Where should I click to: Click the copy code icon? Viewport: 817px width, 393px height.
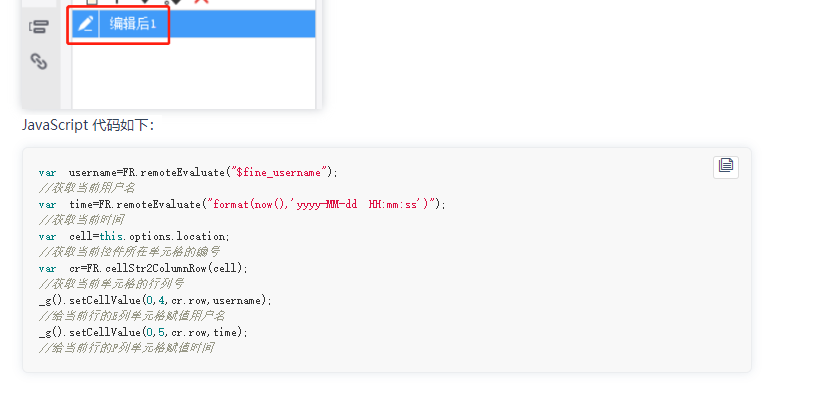pyautogui.click(x=725, y=167)
